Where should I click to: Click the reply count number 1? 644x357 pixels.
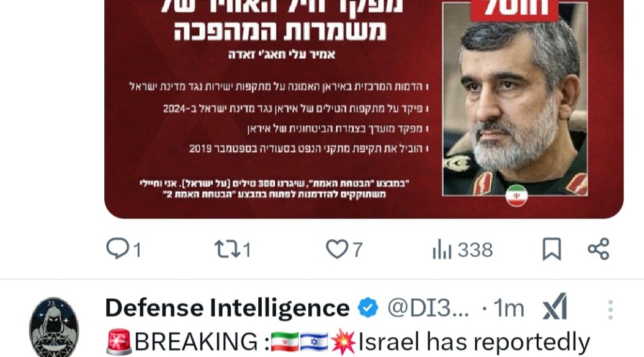(x=137, y=250)
